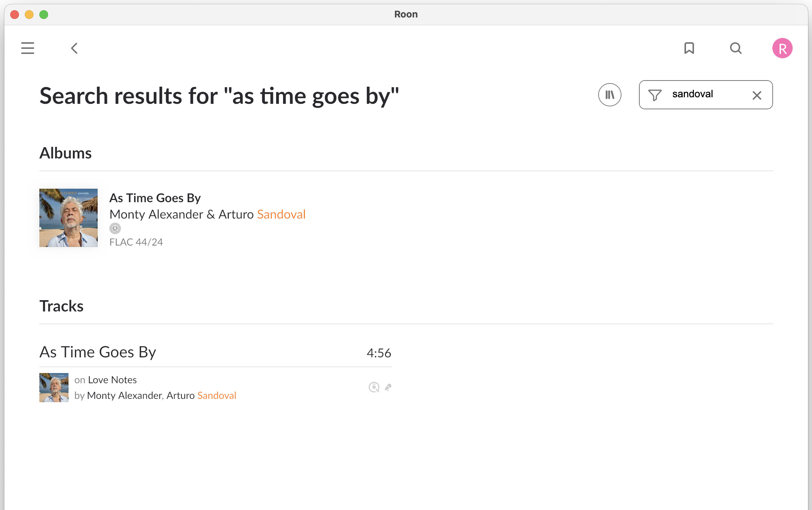Open the large album cover under Albums

[x=68, y=218]
